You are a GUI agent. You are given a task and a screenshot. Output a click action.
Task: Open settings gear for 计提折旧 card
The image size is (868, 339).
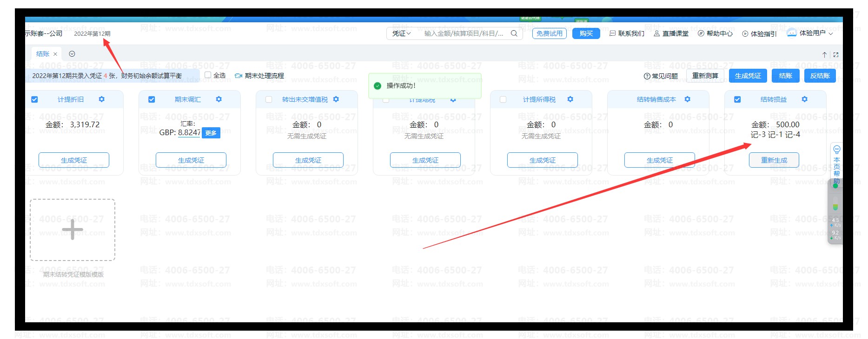(102, 99)
